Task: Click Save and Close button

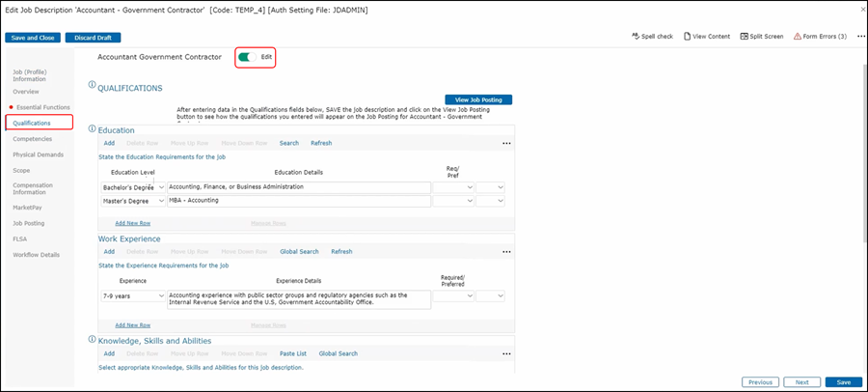Action: coord(33,38)
